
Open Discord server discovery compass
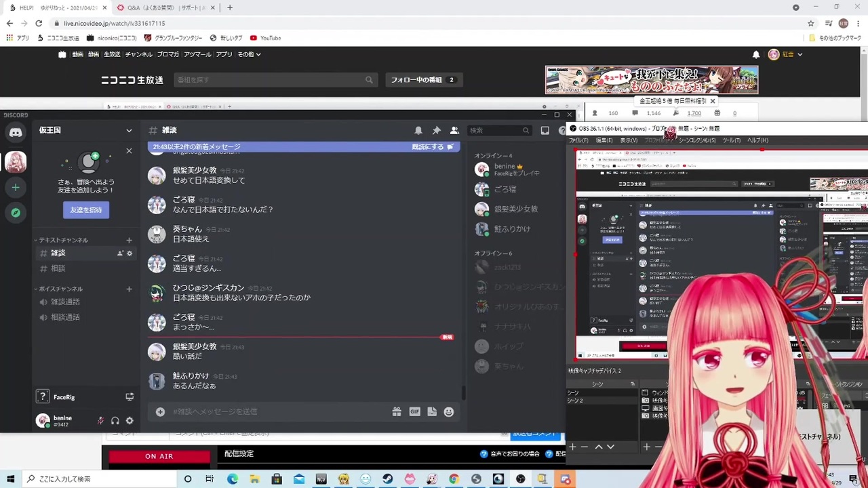coord(15,213)
